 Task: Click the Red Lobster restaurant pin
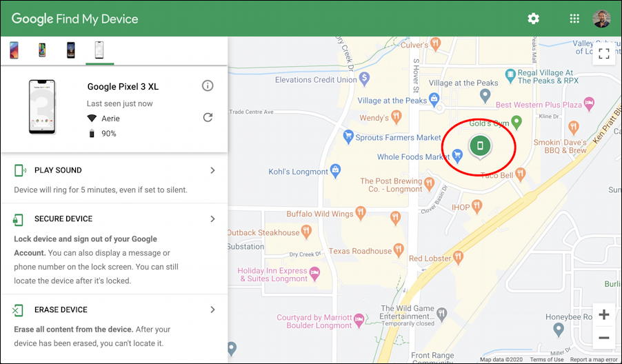(458, 257)
